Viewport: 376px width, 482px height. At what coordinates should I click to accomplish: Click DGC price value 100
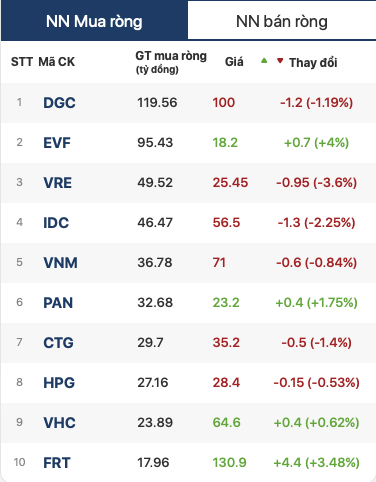[x=224, y=102]
